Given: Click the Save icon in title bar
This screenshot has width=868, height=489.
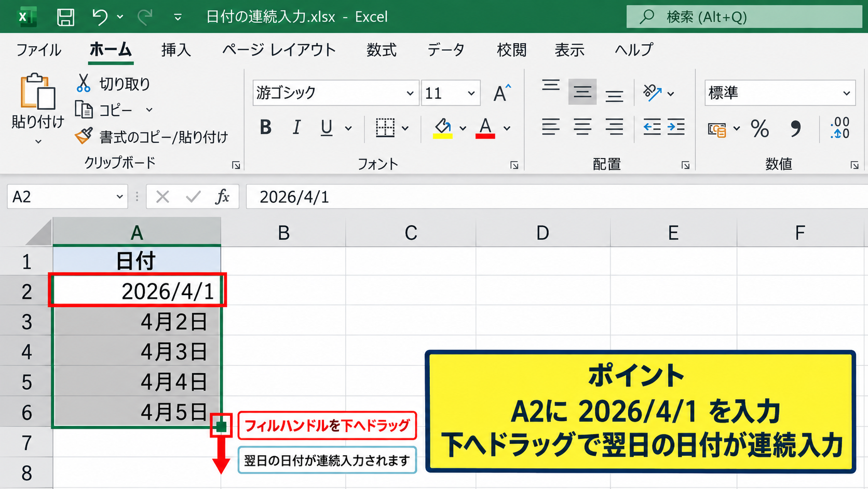Looking at the screenshot, I should (x=65, y=17).
